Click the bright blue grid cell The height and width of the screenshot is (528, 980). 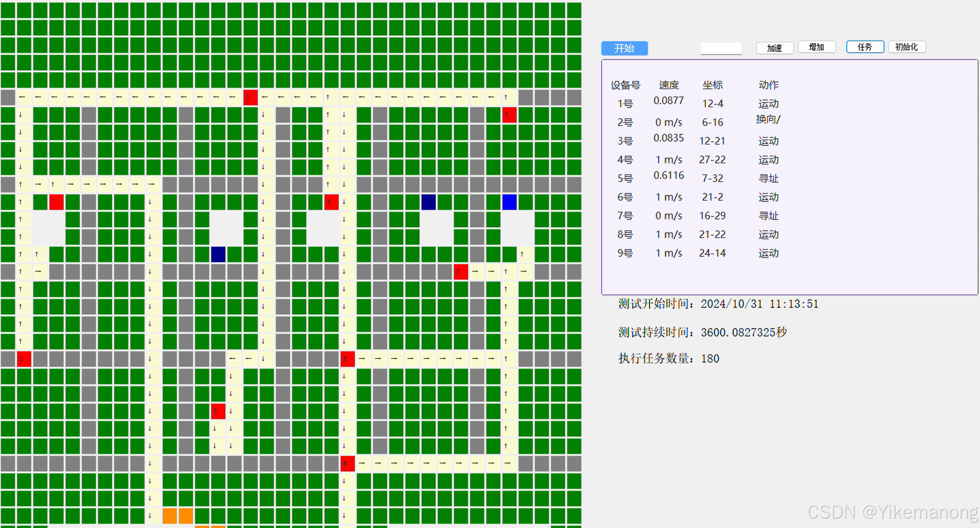[509, 202]
